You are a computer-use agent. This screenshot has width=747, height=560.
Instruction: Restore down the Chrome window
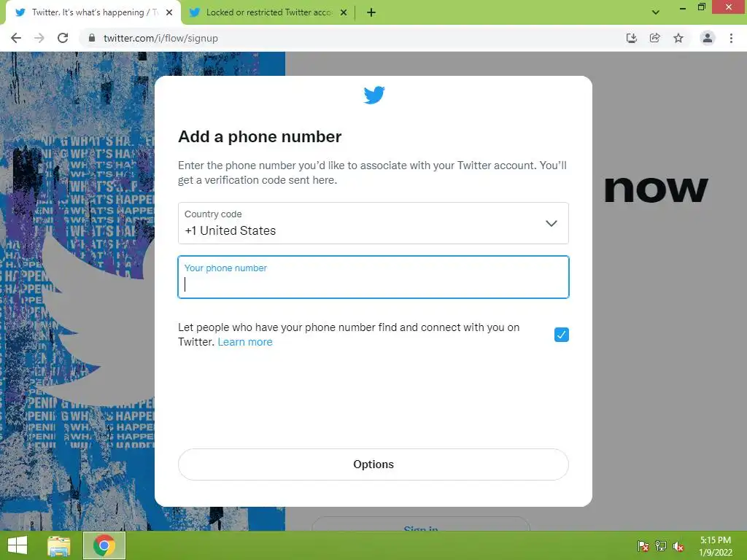(x=701, y=7)
